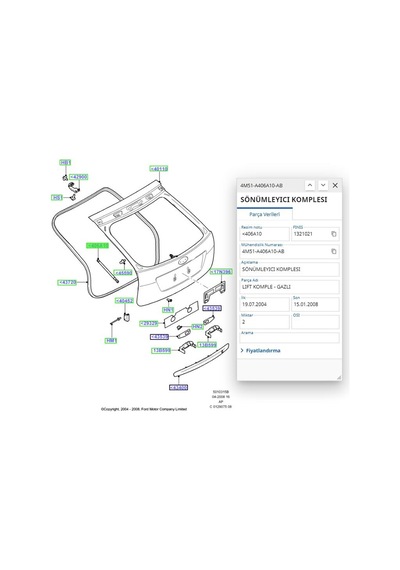
Task: Select the 40452 callout label
Action: pyautogui.click(x=124, y=301)
